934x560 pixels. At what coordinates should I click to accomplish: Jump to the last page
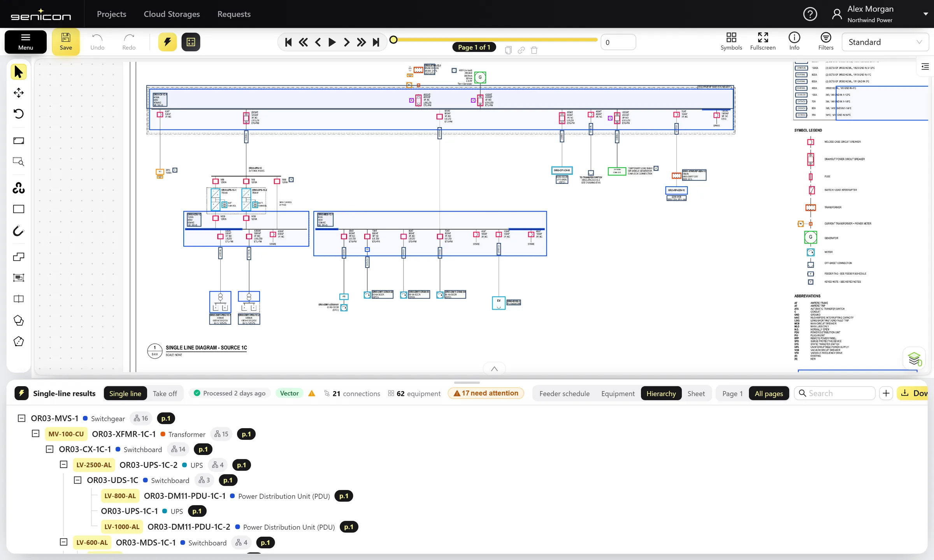click(x=376, y=42)
